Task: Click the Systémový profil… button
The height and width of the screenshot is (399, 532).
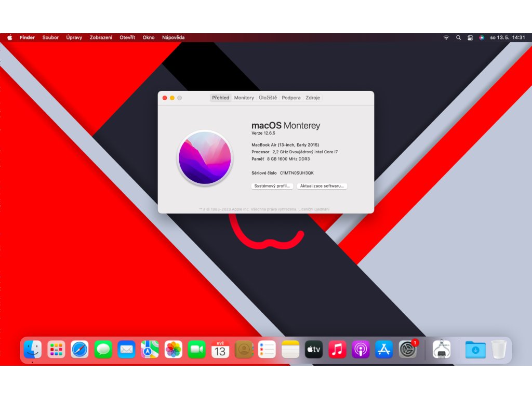Action: (272, 186)
